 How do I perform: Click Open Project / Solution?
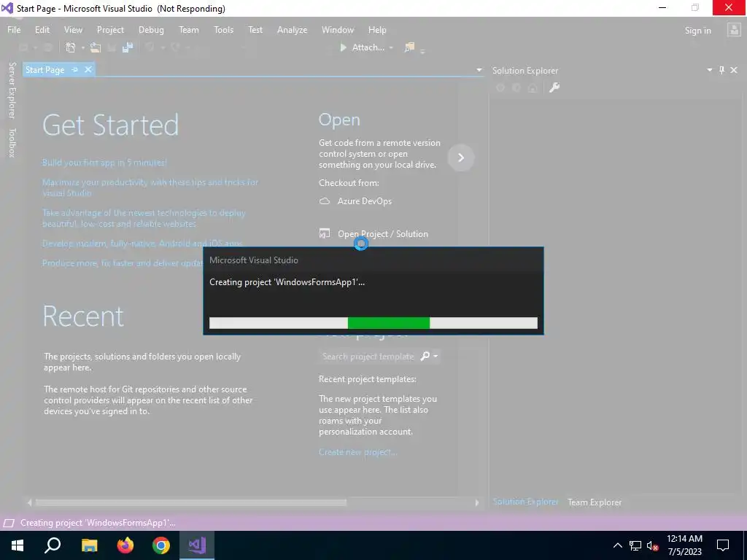382,234
